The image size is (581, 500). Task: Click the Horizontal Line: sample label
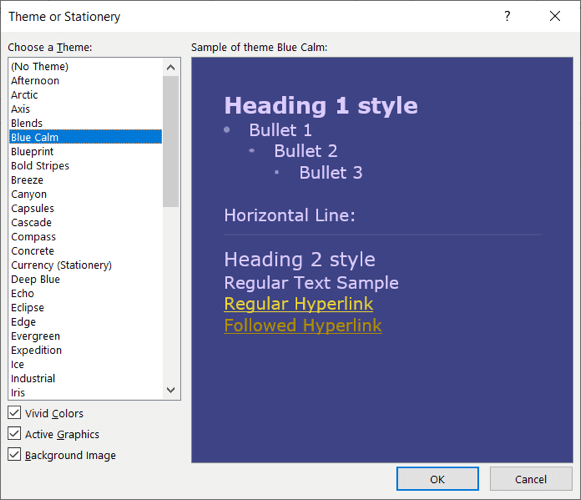pyautogui.click(x=289, y=215)
